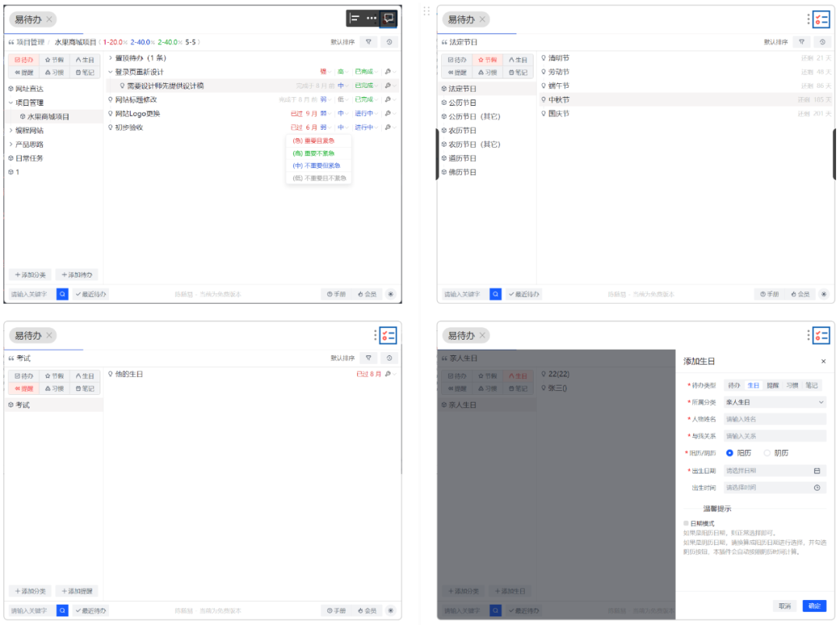This screenshot has height=625, width=840.
Task: Click history clock icon in 项目管理 window
Action: (390, 42)
